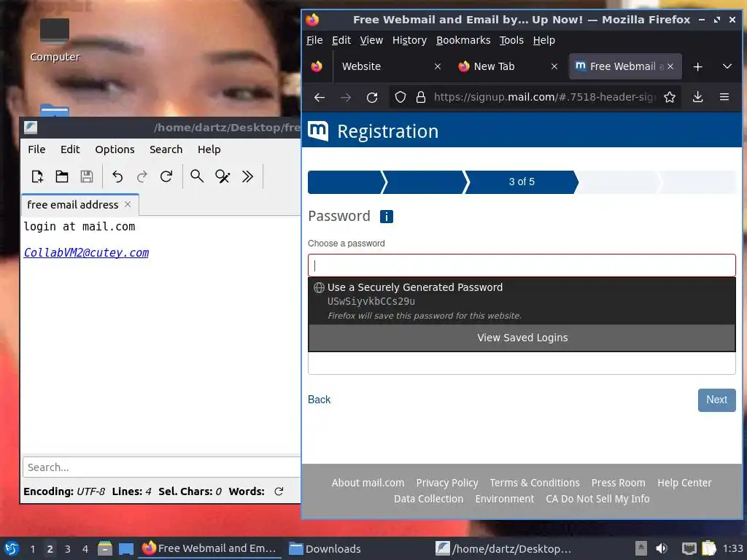The height and width of the screenshot is (560, 747).
Task: Open Firefox's Downloads panel icon
Action: coord(697,97)
